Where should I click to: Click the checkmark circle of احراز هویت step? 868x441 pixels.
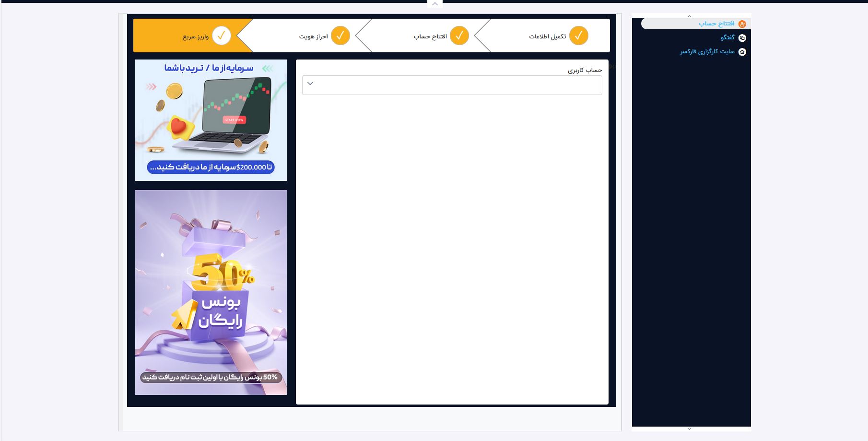point(340,36)
